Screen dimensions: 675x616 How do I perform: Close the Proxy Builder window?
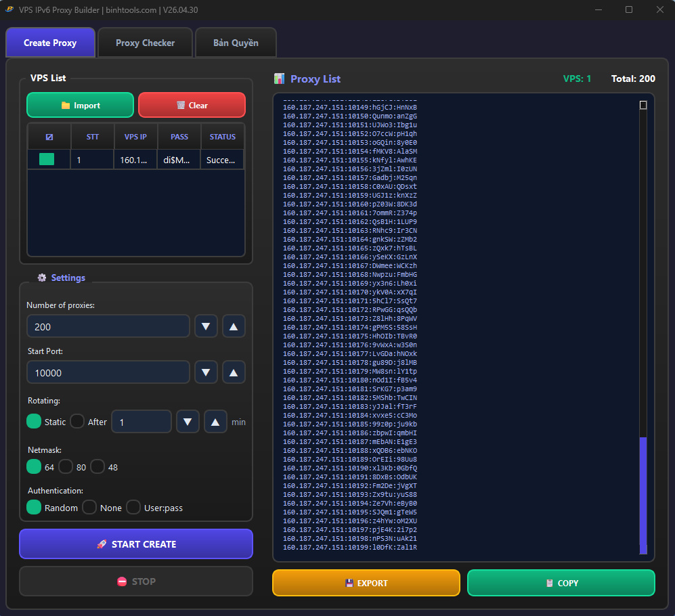click(x=660, y=9)
